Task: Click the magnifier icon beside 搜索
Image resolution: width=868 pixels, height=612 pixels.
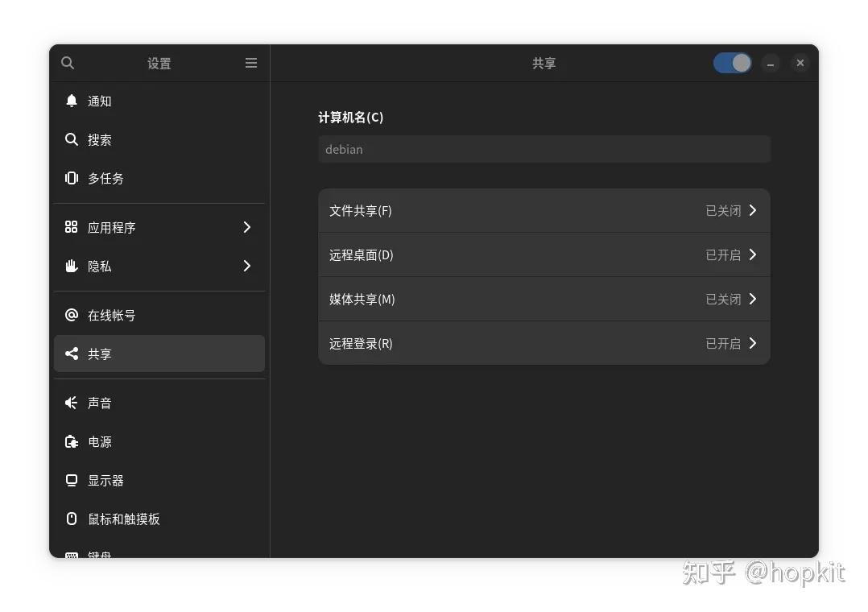Action: (x=72, y=139)
